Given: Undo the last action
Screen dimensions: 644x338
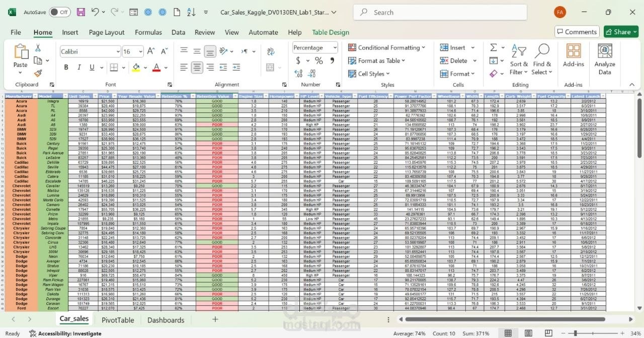Looking at the screenshot, I should (x=95, y=12).
